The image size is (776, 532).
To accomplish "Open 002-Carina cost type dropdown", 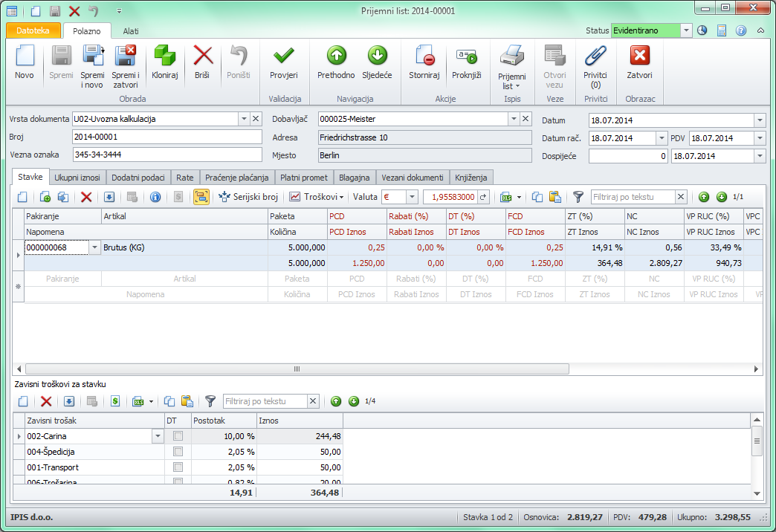I will click(158, 436).
